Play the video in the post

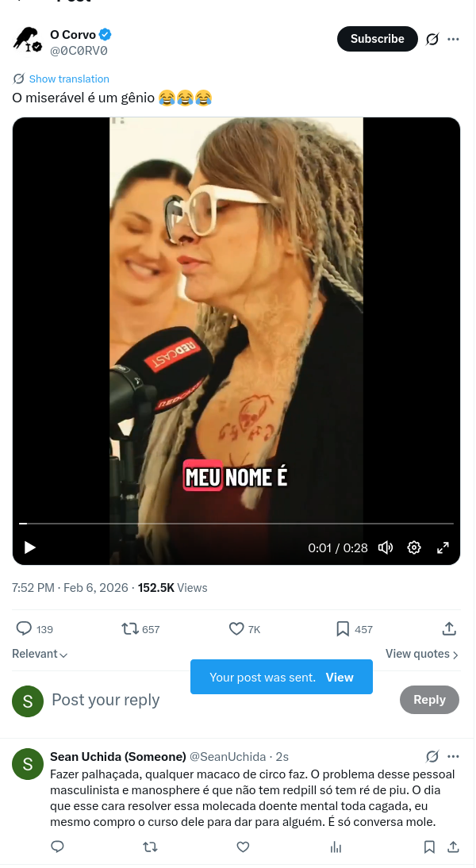tap(30, 547)
